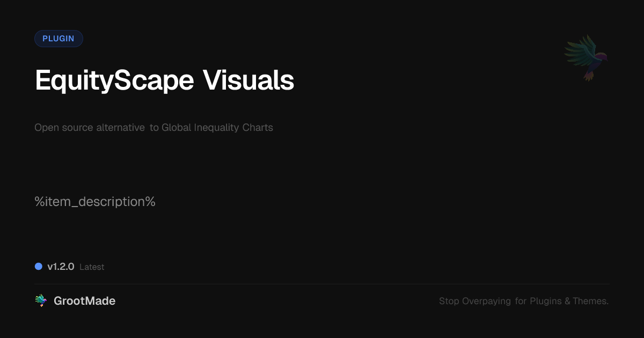Viewport: 644px width, 338px height.
Task: Click the blue status dot beside v1.2.0
Action: pyautogui.click(x=39, y=267)
